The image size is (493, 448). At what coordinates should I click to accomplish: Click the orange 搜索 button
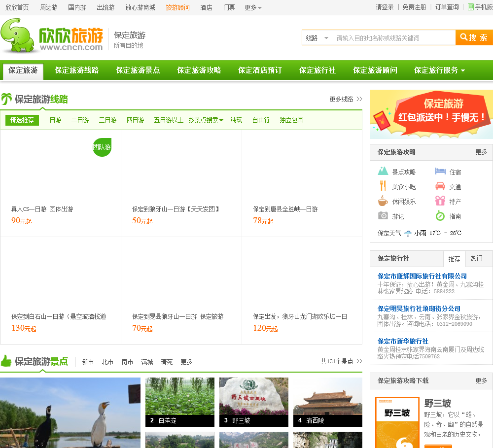[474, 38]
